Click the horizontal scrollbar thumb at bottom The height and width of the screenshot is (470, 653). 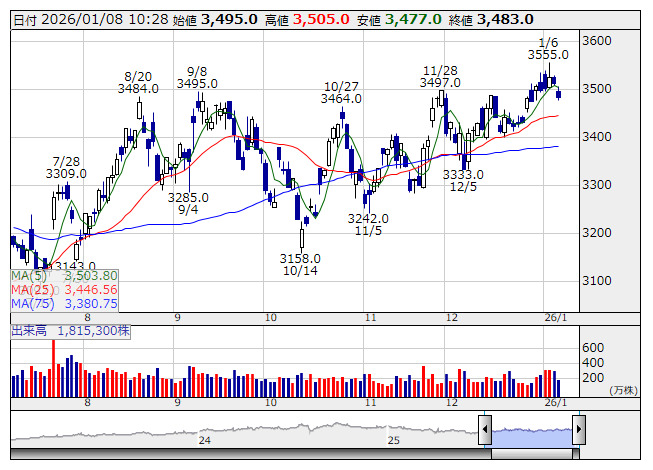(532, 454)
